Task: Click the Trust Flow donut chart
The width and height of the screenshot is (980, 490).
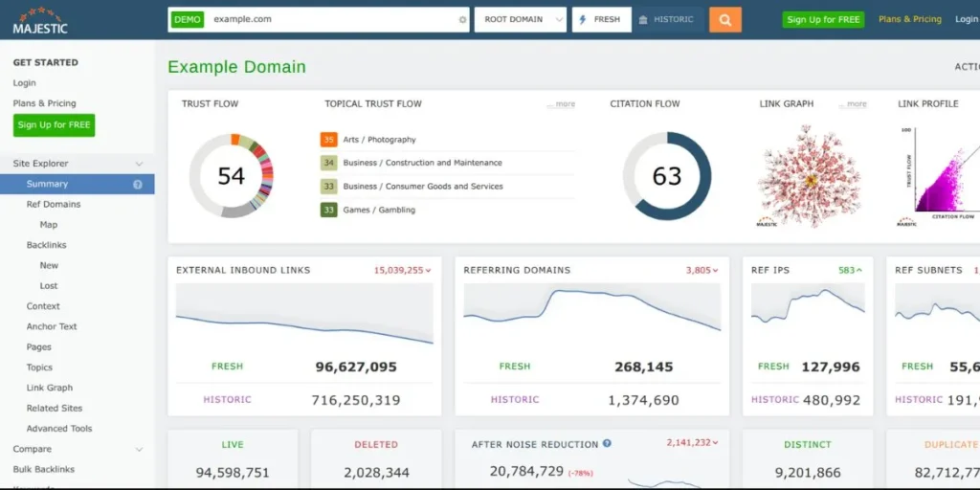Action: [x=232, y=176]
